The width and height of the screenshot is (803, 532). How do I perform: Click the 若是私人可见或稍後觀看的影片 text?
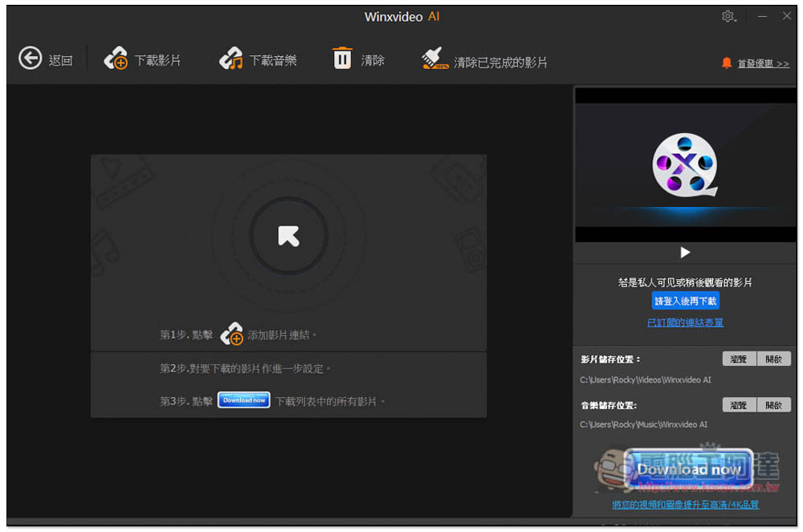(x=685, y=282)
